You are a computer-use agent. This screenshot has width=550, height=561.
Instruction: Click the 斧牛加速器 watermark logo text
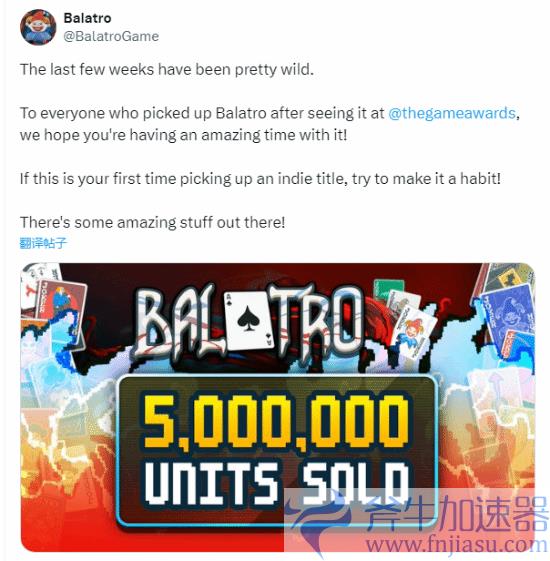pyautogui.click(x=457, y=514)
